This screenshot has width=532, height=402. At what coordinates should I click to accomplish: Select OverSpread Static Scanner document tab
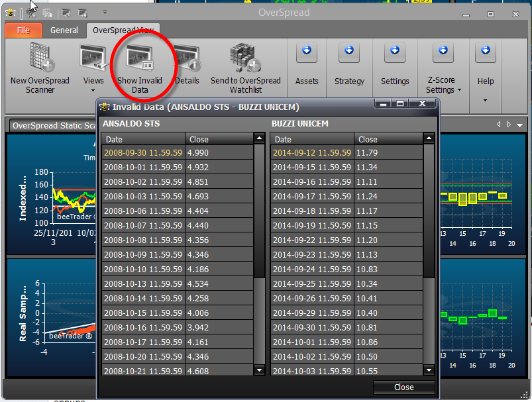pos(53,126)
